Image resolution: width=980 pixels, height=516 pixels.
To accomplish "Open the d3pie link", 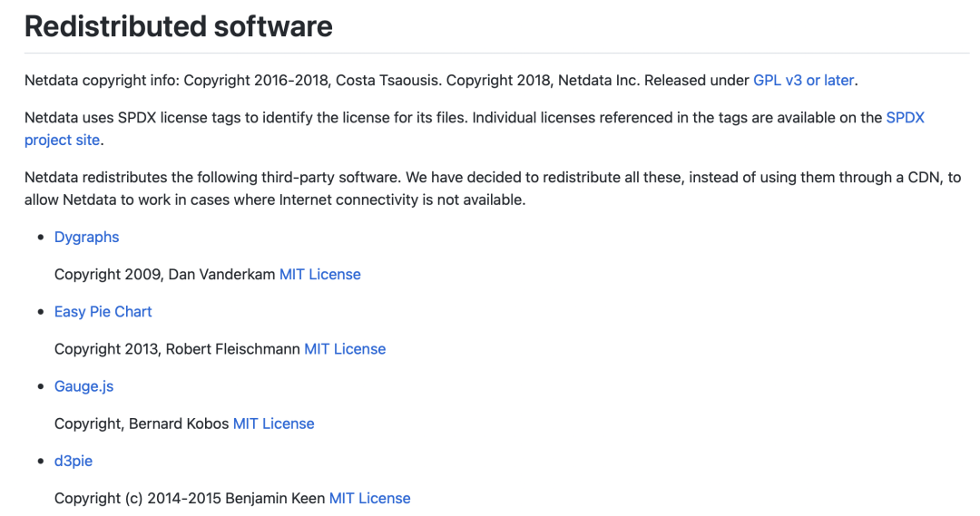I will point(73,461).
